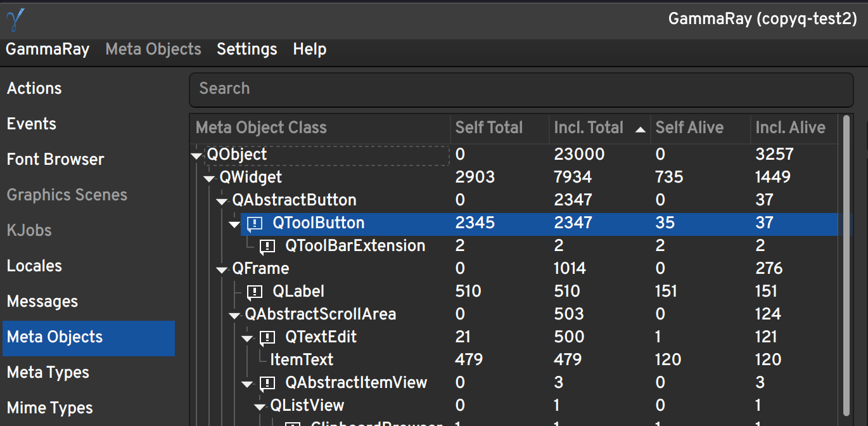The height and width of the screenshot is (426, 868).
Task: Collapse the QTextEdit node arrow
Action: pos(248,338)
